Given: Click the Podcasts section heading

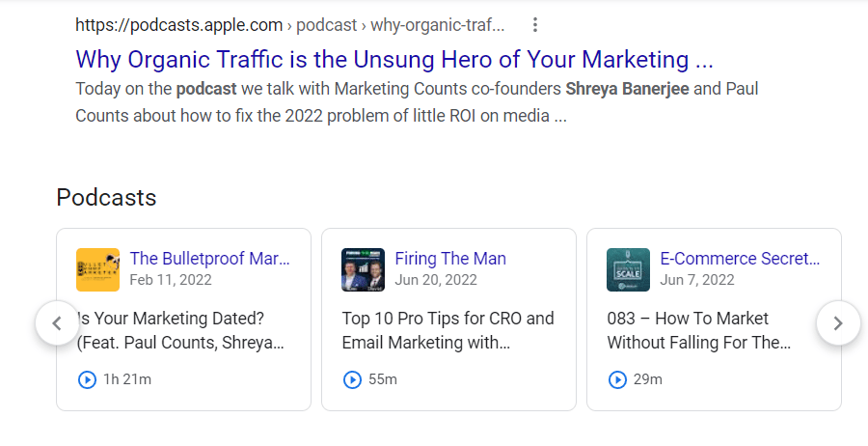Looking at the screenshot, I should coord(106,198).
